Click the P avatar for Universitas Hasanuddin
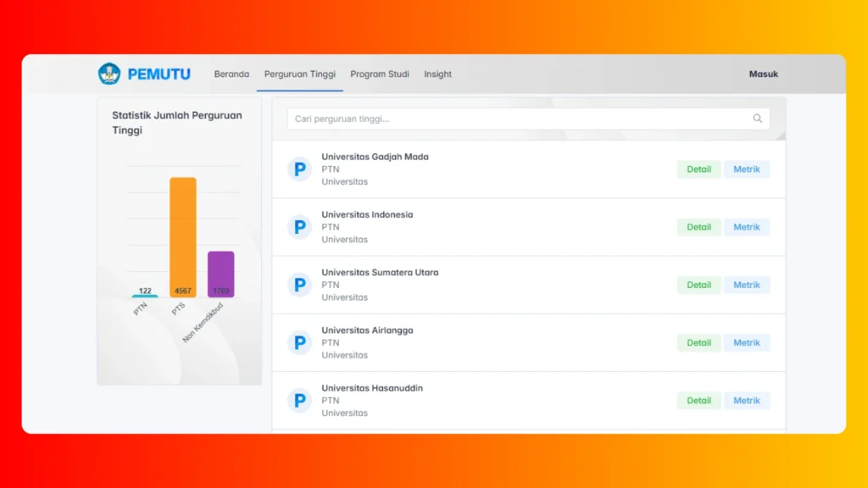 tap(299, 401)
